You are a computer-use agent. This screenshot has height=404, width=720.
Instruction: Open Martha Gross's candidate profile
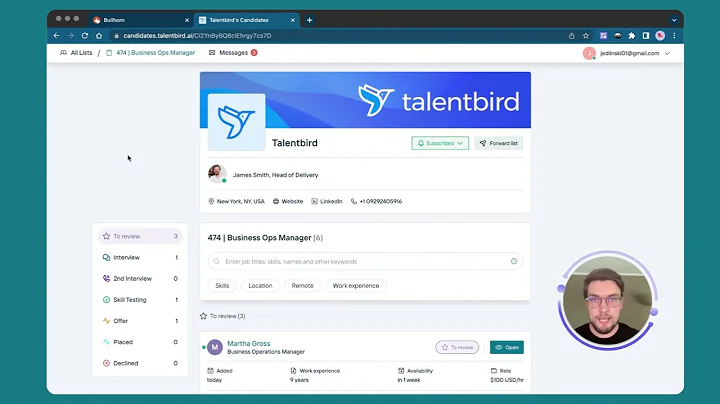click(x=248, y=343)
